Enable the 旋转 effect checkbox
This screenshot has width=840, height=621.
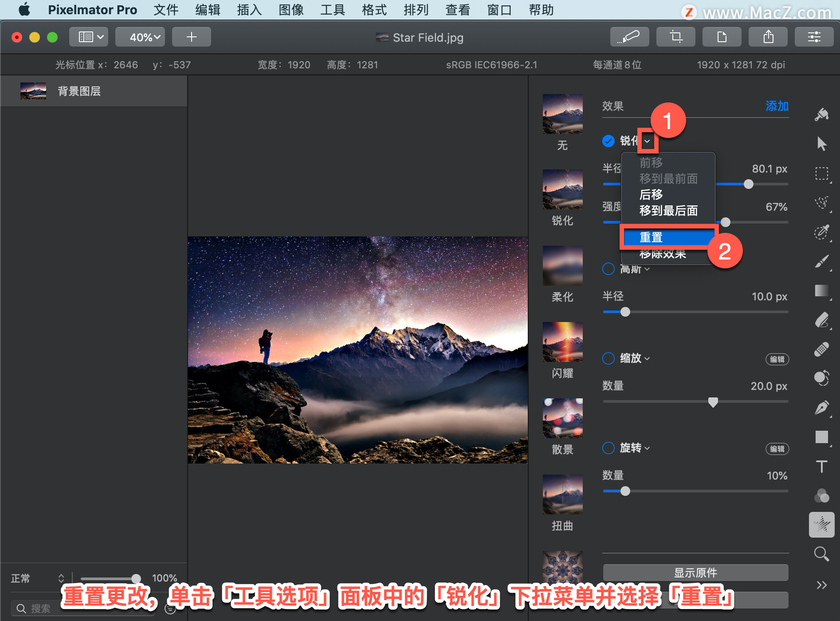[x=608, y=448]
